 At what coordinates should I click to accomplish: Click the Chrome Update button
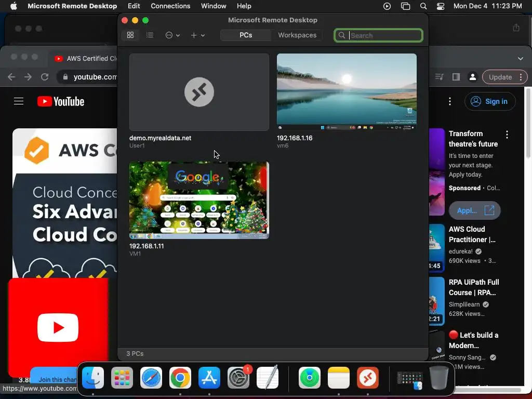click(x=504, y=77)
